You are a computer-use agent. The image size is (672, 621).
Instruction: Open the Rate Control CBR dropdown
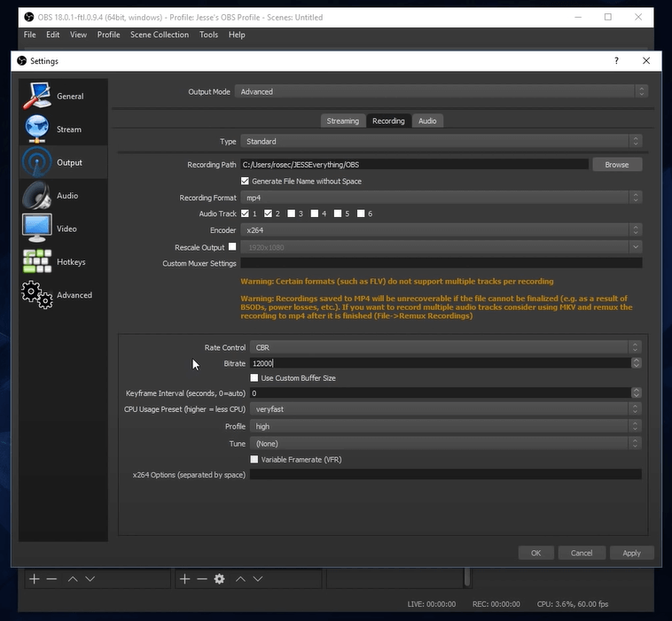coord(445,347)
